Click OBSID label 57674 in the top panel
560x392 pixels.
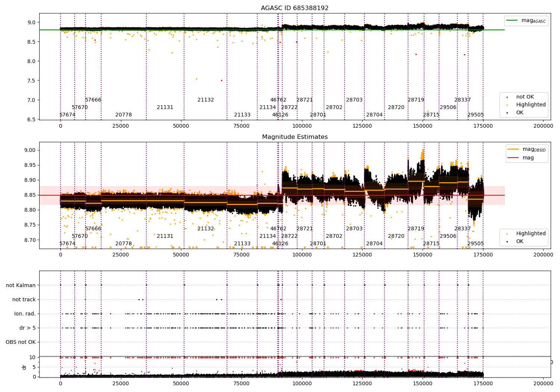(x=68, y=115)
